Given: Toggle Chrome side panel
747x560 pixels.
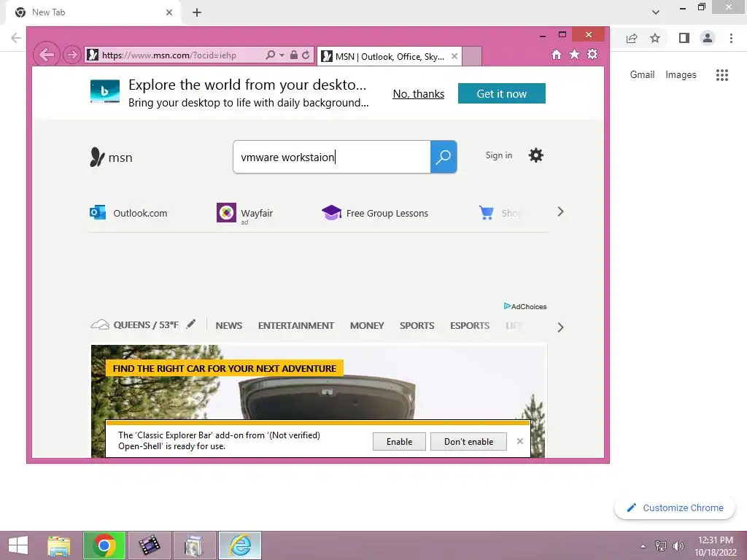Looking at the screenshot, I should pos(684,38).
